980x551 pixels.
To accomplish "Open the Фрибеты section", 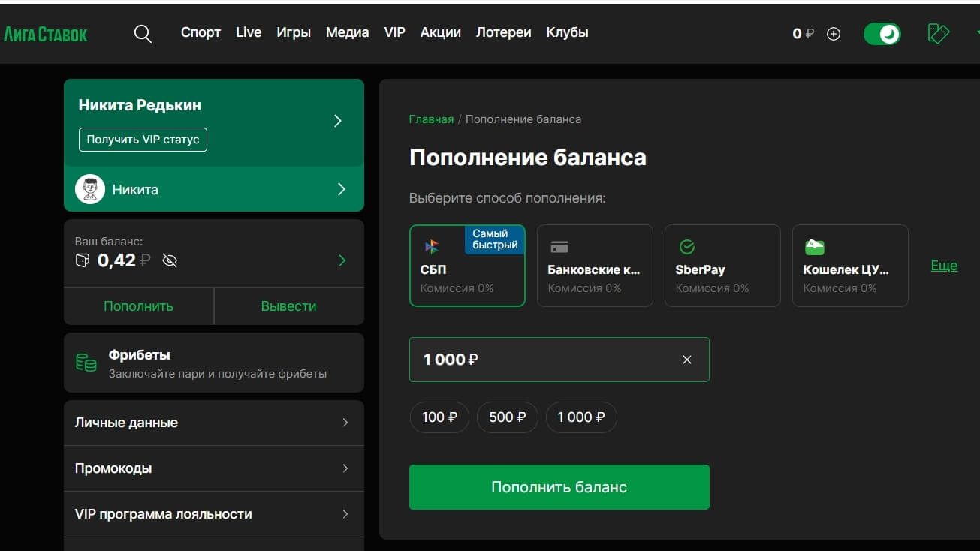I will click(x=214, y=363).
